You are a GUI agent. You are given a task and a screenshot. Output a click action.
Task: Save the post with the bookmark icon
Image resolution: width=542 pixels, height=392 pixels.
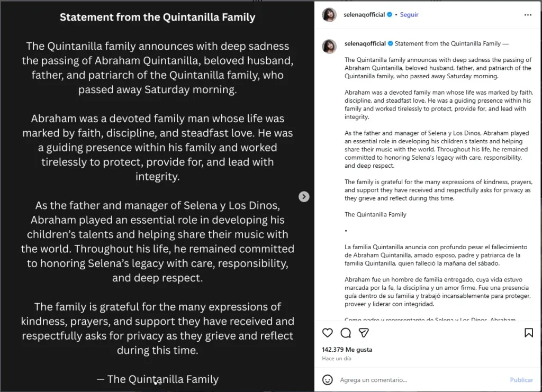click(x=528, y=333)
